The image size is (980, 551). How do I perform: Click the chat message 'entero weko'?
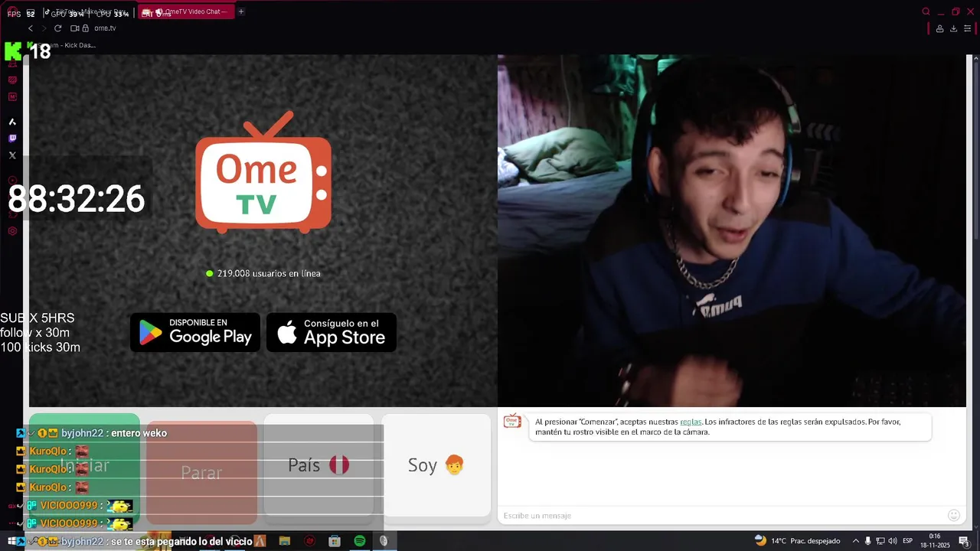tap(139, 433)
